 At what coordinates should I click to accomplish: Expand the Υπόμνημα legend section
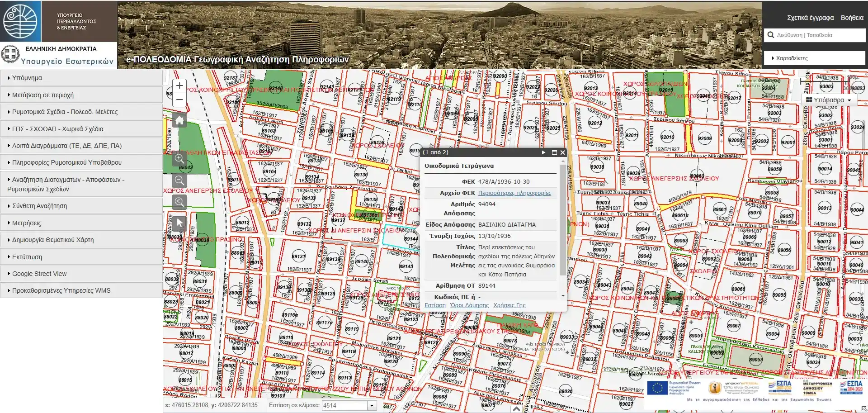coord(81,78)
